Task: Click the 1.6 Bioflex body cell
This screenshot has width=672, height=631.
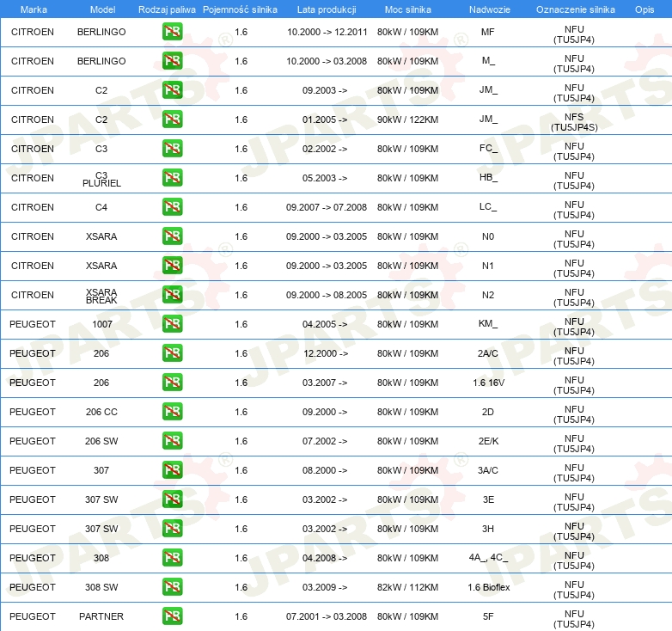Action: click(x=489, y=587)
